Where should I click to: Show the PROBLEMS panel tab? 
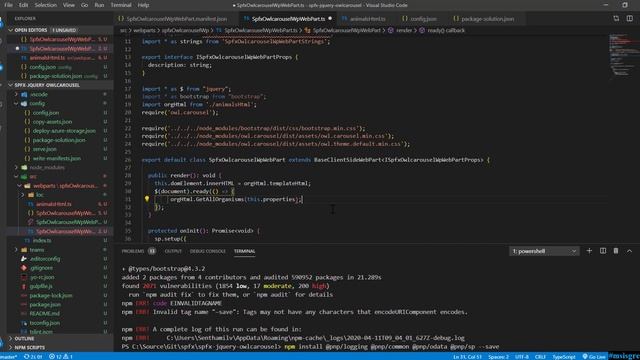(x=133, y=251)
